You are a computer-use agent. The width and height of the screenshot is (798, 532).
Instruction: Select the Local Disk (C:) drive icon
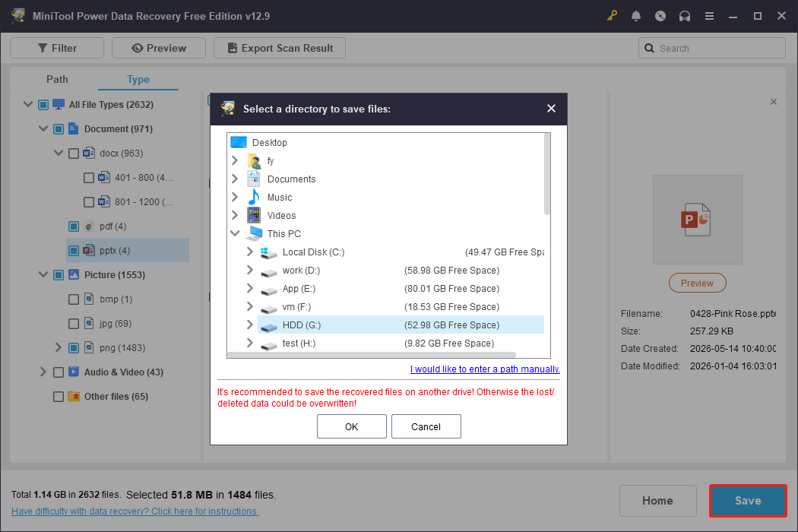268,252
